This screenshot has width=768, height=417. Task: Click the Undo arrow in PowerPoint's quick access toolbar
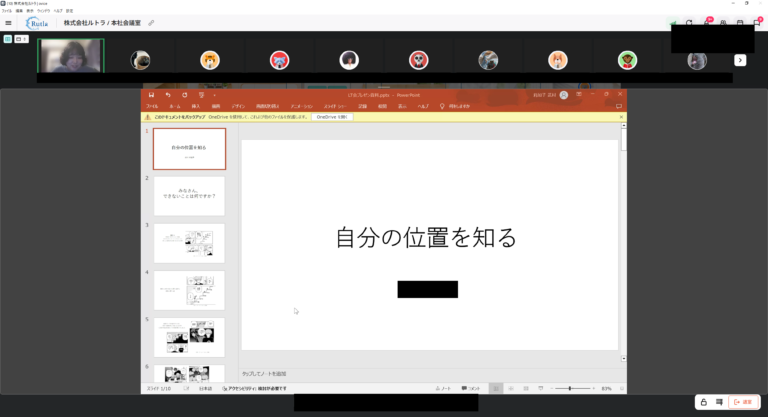tap(169, 95)
